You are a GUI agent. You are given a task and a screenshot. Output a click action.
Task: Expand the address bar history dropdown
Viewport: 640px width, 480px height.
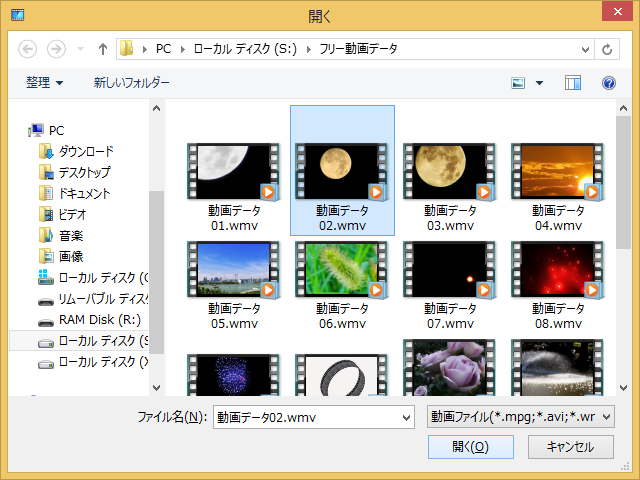point(582,48)
